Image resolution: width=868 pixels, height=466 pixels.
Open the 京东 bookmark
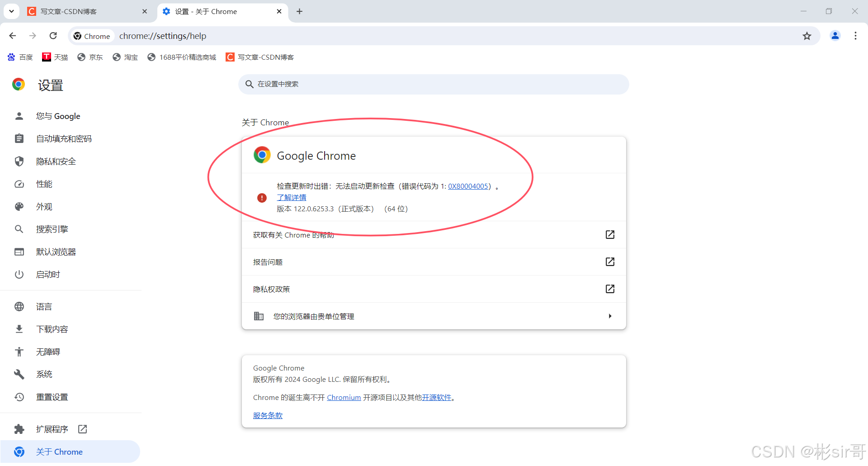(x=90, y=57)
